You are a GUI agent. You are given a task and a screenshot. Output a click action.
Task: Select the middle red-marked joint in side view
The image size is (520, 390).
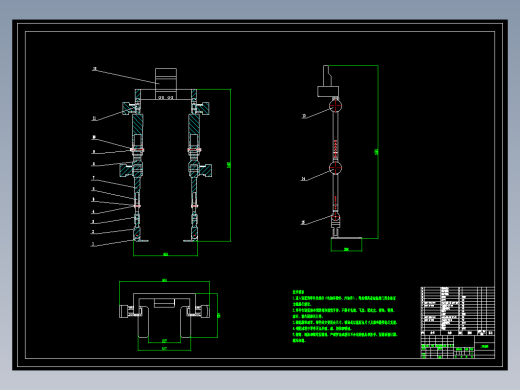335,168
